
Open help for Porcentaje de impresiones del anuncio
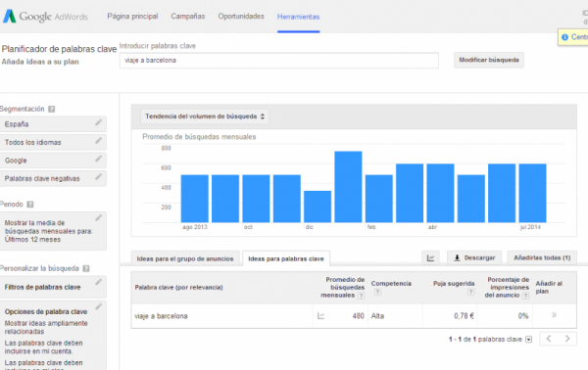525,296
